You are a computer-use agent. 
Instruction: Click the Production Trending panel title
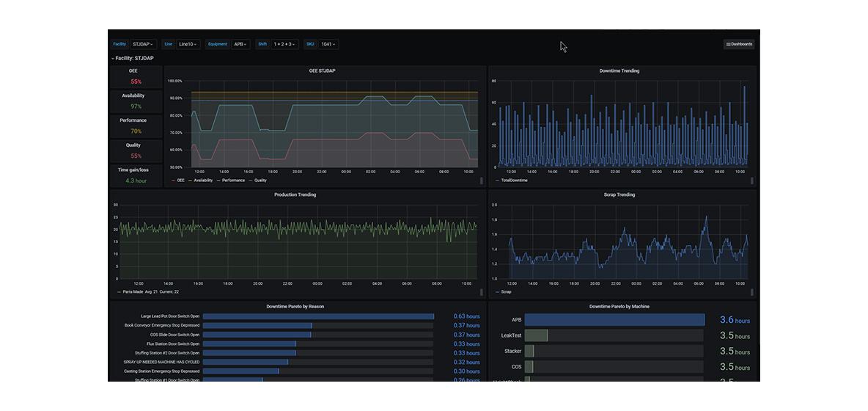click(x=295, y=194)
